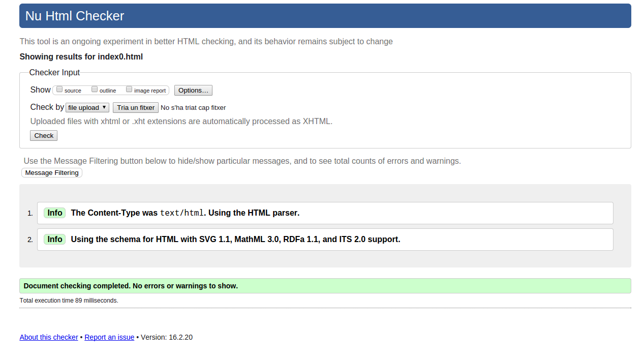
Task: Click the Version 16.2.20 text
Action: (x=167, y=337)
